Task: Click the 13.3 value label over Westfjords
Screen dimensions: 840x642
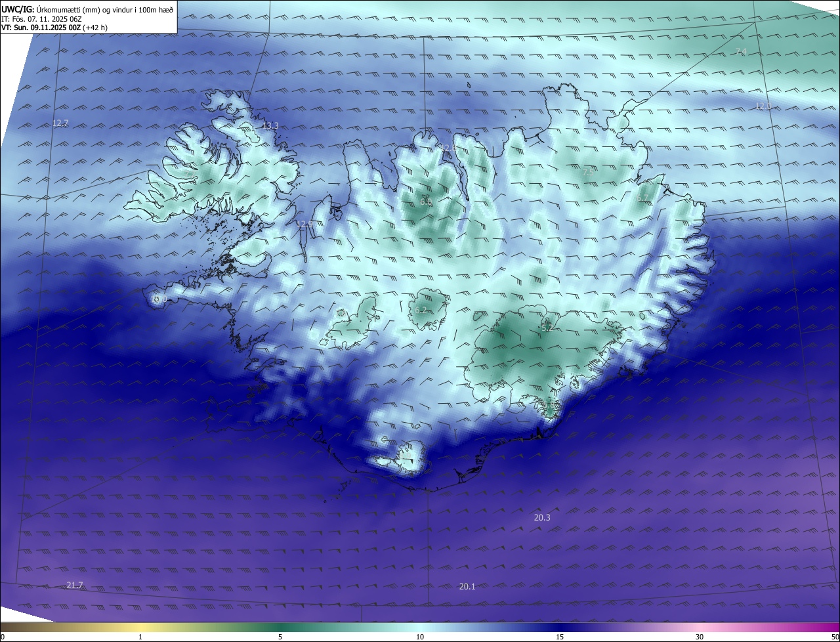Action: point(270,125)
